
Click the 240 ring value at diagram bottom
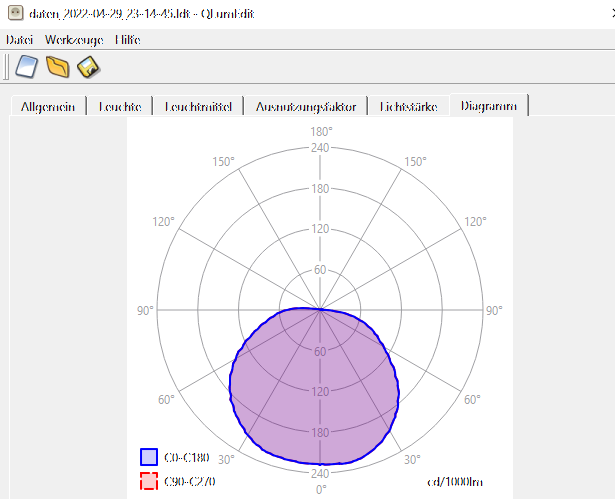[320, 474]
